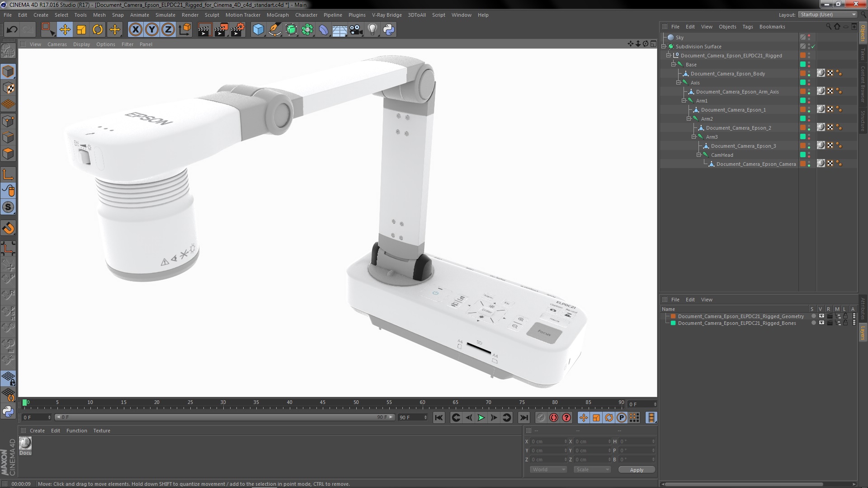
Task: Open viewport Cameras menu
Action: coord(57,44)
